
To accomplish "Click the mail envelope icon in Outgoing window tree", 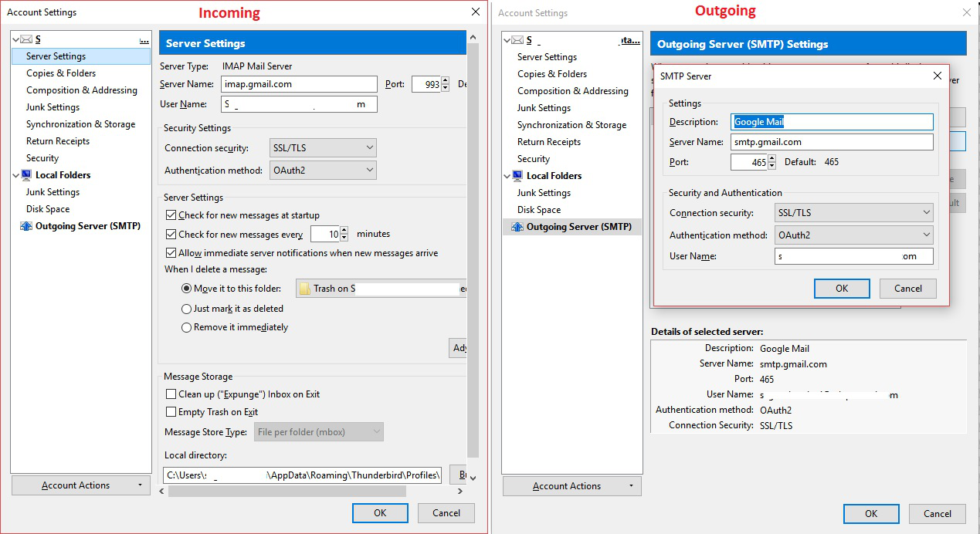I will click(x=517, y=40).
